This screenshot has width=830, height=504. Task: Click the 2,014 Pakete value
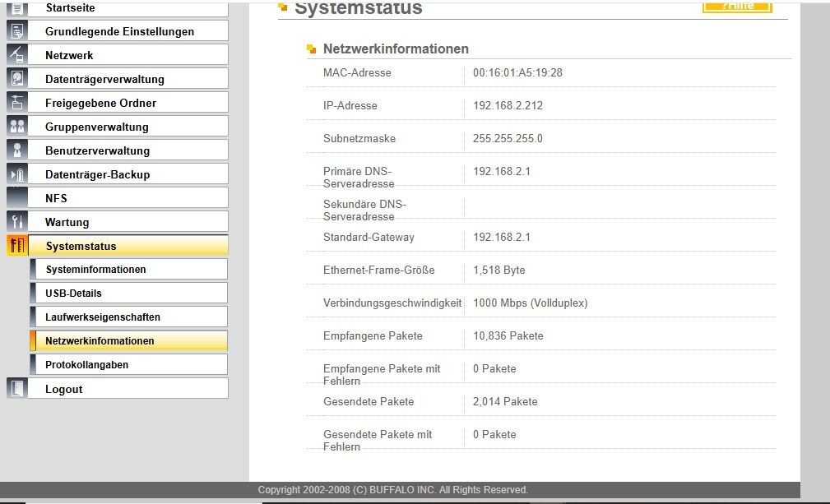coord(505,401)
